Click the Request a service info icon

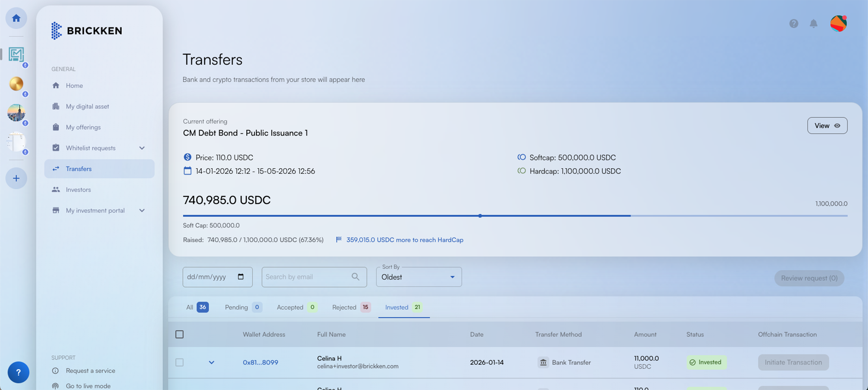pyautogui.click(x=55, y=371)
